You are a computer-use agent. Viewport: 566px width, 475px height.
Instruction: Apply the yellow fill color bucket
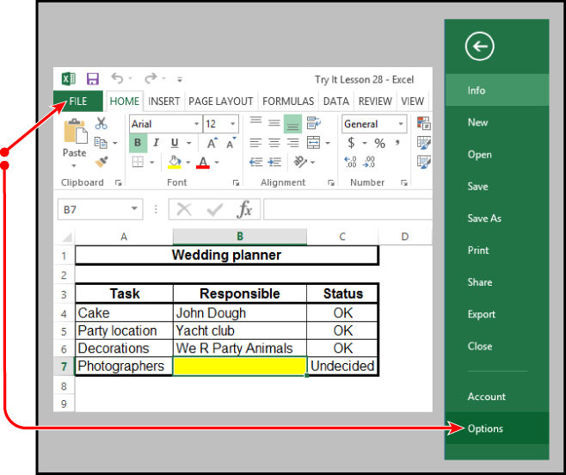tap(174, 162)
